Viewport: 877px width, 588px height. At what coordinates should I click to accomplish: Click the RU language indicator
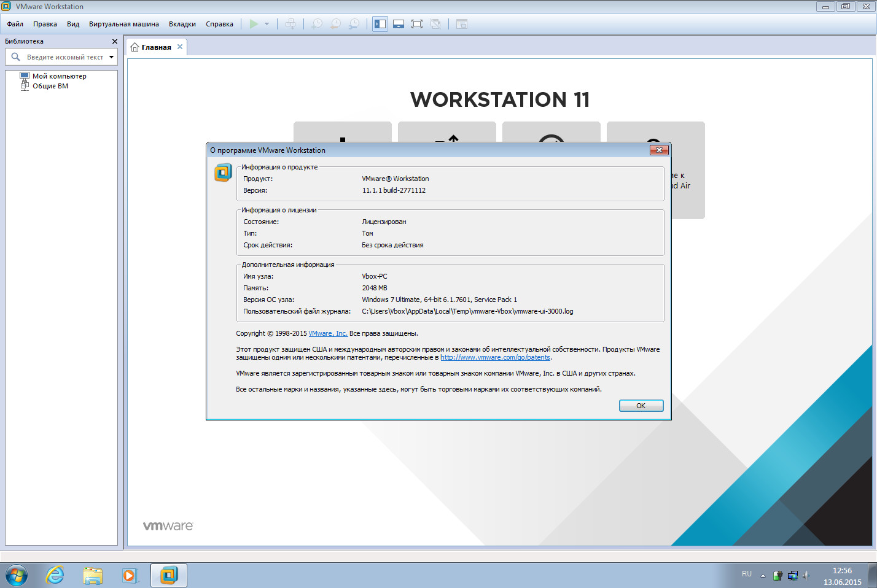pyautogui.click(x=747, y=574)
